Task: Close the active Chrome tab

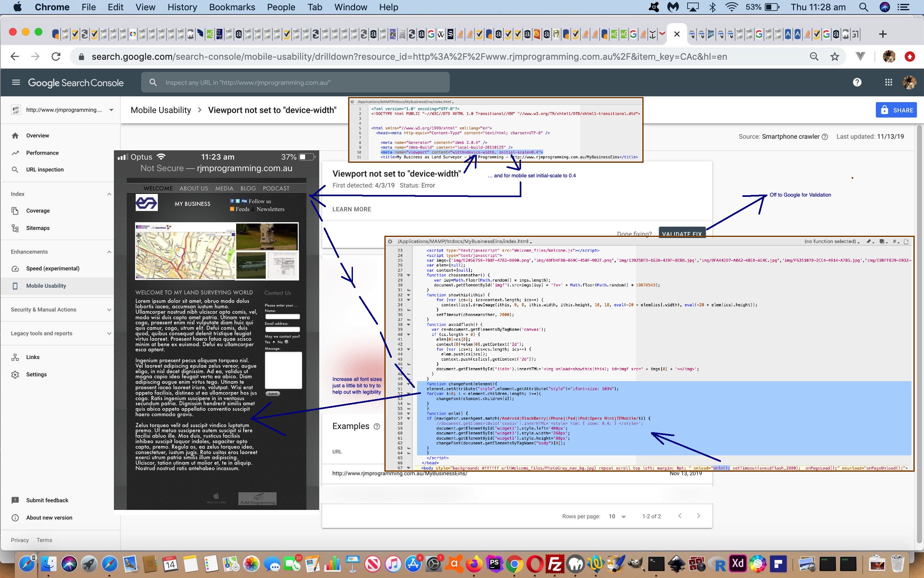Action: (x=677, y=34)
